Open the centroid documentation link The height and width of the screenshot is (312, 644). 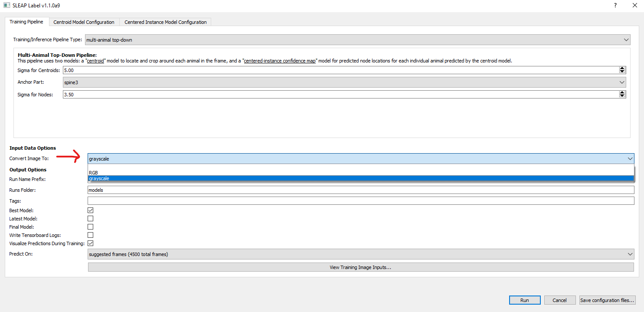pyautogui.click(x=95, y=60)
